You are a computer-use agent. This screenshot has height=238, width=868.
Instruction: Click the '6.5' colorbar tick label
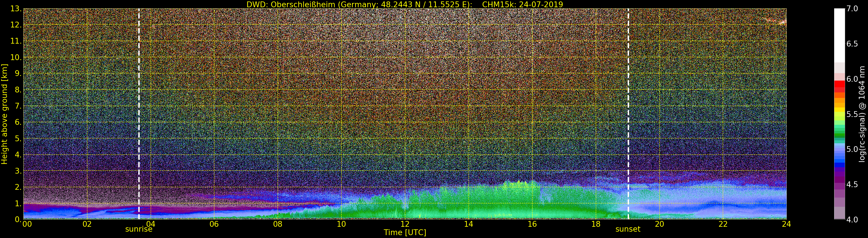[852, 44]
